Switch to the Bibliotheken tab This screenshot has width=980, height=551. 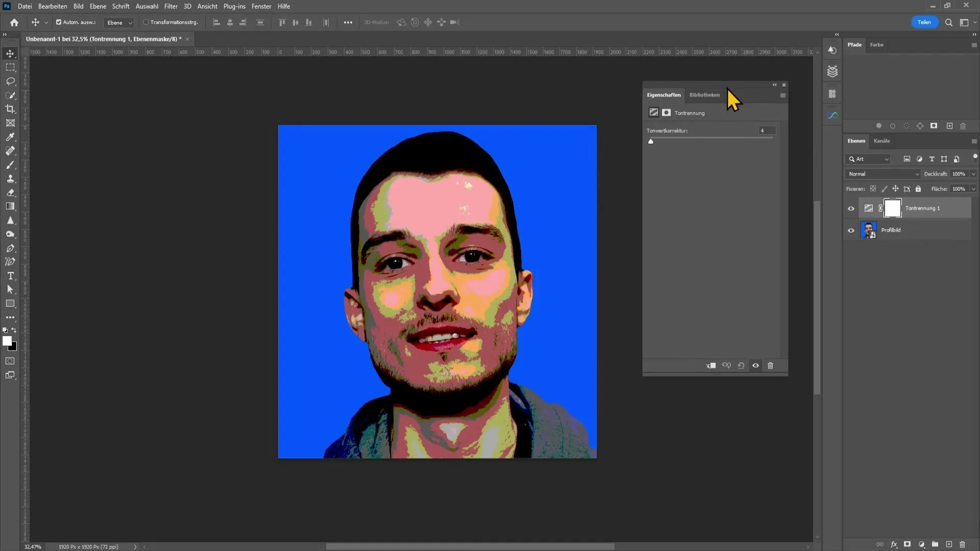pyautogui.click(x=704, y=95)
